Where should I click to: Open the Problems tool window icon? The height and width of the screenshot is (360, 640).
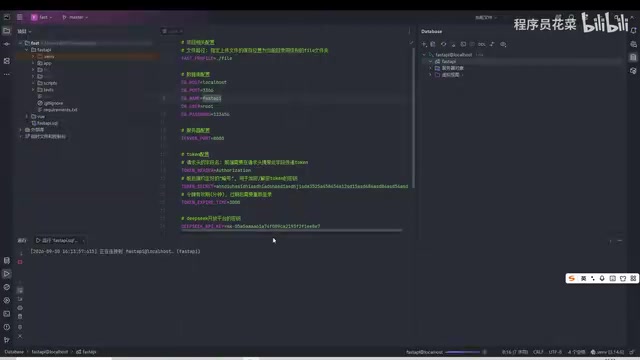7,327
